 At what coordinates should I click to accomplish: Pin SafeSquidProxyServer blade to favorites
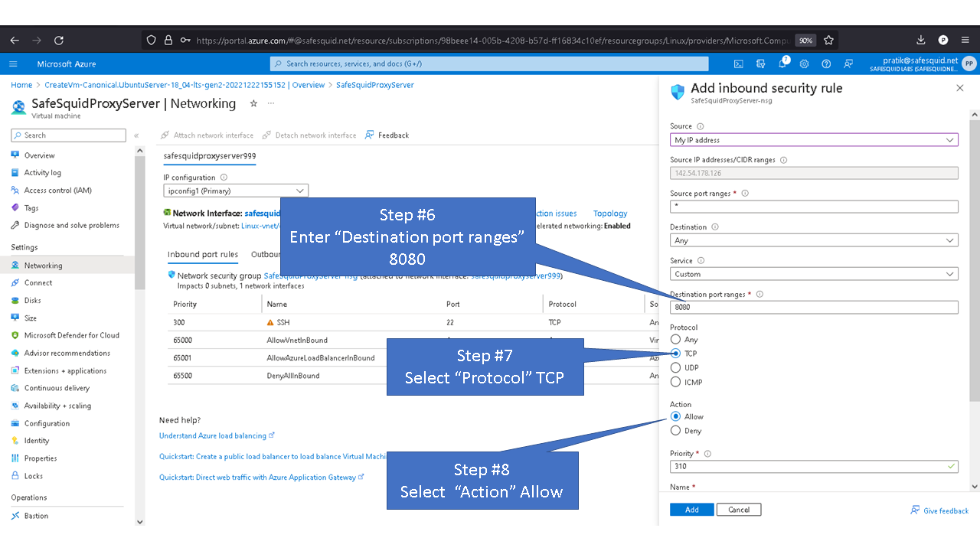[x=253, y=103]
